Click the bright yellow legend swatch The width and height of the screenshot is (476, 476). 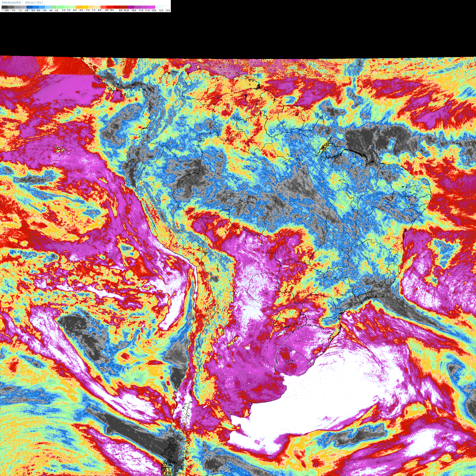85,7
